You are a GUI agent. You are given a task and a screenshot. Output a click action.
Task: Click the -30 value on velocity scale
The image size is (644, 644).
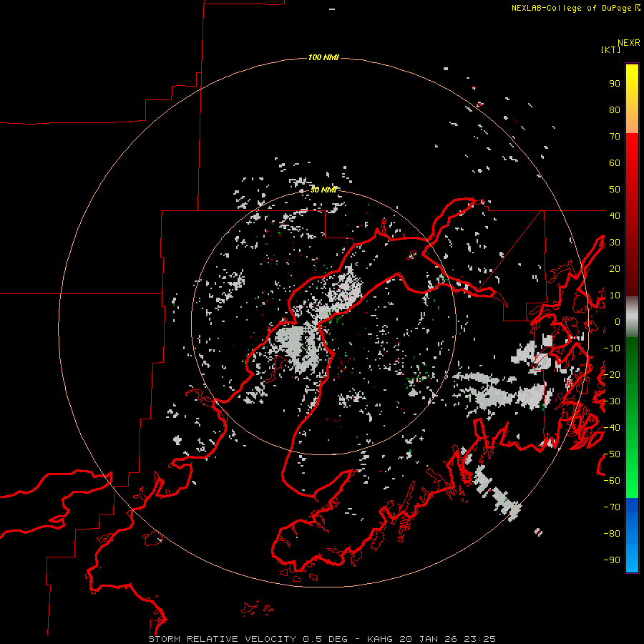612,401
